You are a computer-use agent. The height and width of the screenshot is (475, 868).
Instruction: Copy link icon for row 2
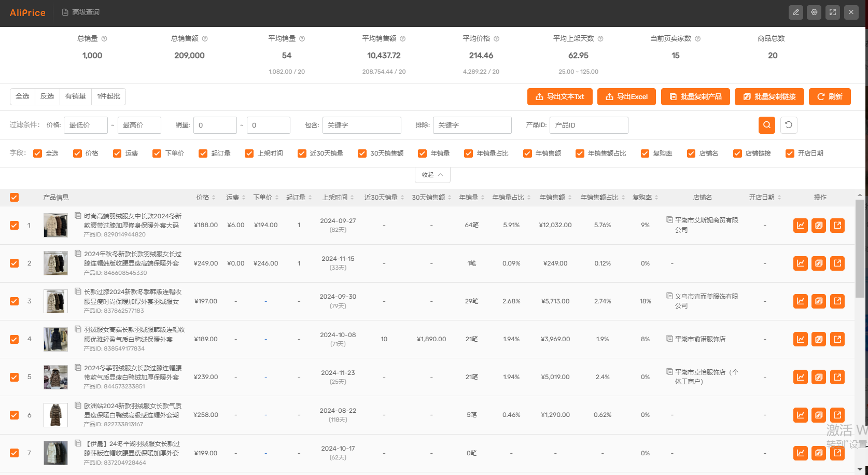click(x=819, y=263)
